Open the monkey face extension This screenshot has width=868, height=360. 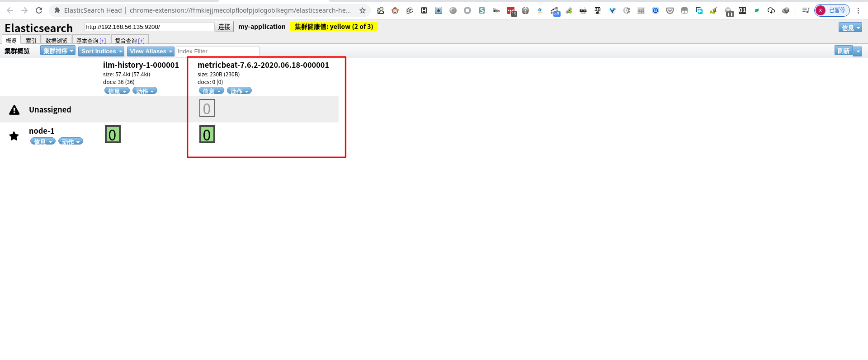tap(395, 10)
